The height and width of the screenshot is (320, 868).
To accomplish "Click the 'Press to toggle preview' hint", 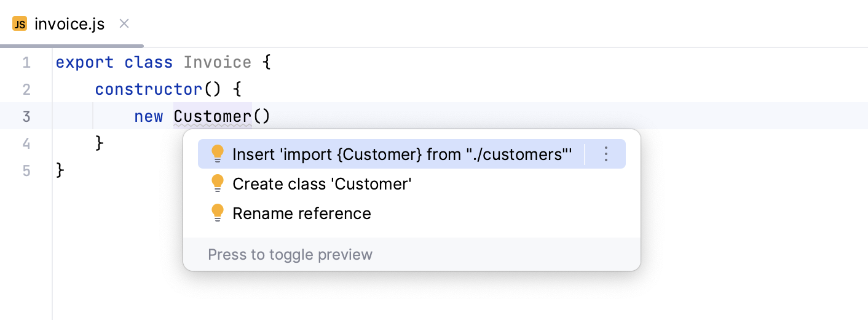I will coord(290,254).
